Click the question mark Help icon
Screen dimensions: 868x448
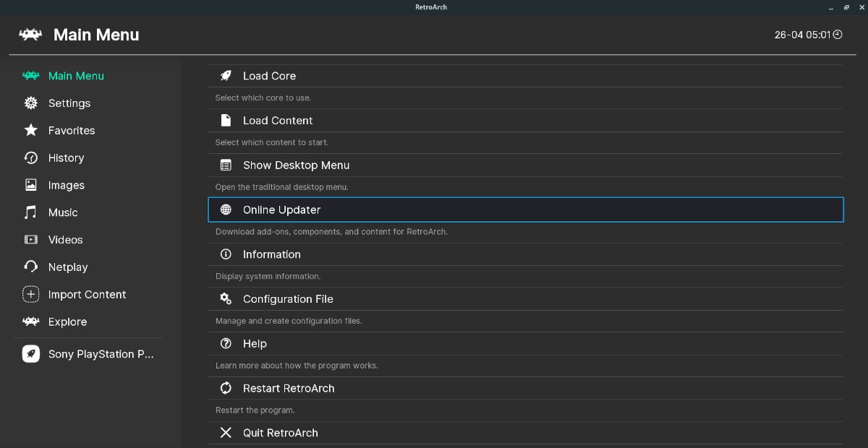tap(226, 344)
